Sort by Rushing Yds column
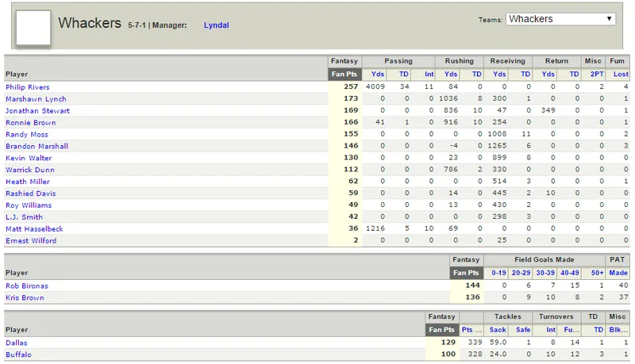 pos(450,74)
